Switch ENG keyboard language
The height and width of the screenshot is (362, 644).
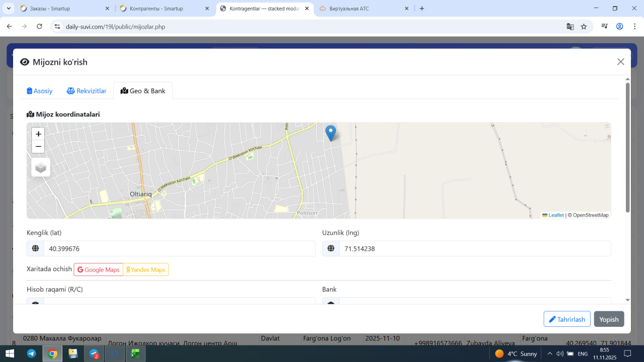click(x=583, y=354)
